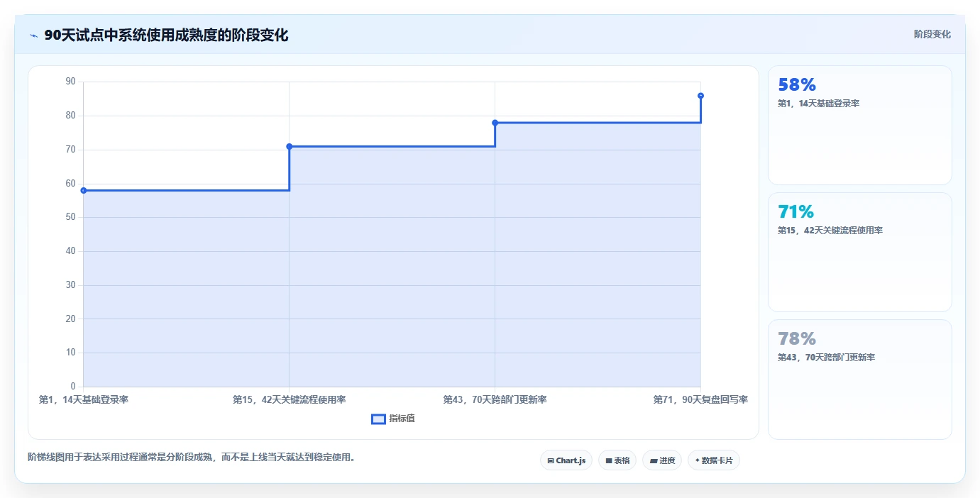Click the 78% stat card value
Viewport: 980px width, 498px height.
pyautogui.click(x=797, y=338)
